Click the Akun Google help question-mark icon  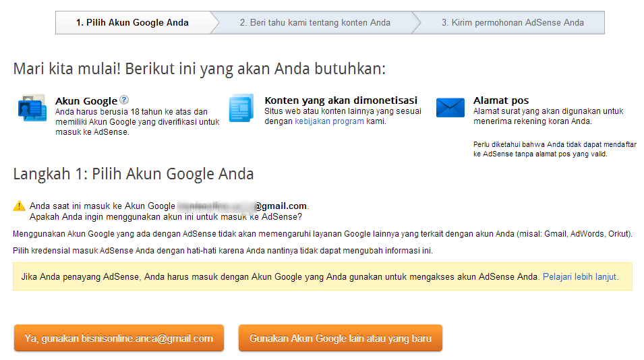(x=124, y=100)
